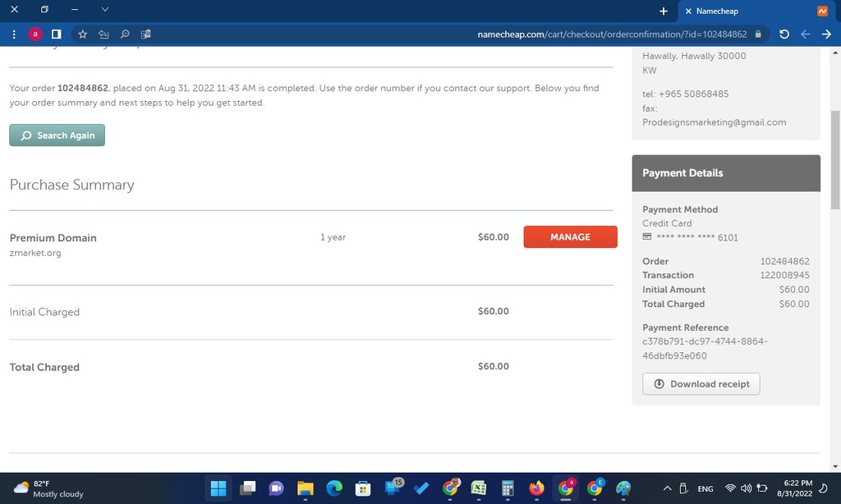The width and height of the screenshot is (841, 504).
Task: Launch Microsoft Edge from the taskbar
Action: pos(334,488)
